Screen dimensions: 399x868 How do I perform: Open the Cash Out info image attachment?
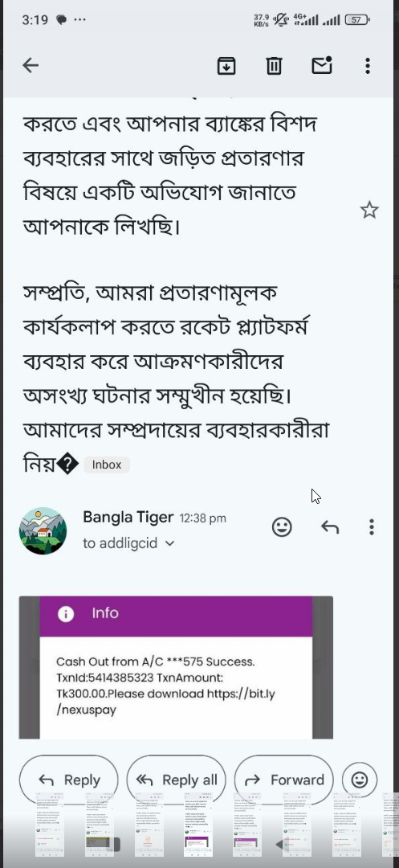click(x=176, y=667)
